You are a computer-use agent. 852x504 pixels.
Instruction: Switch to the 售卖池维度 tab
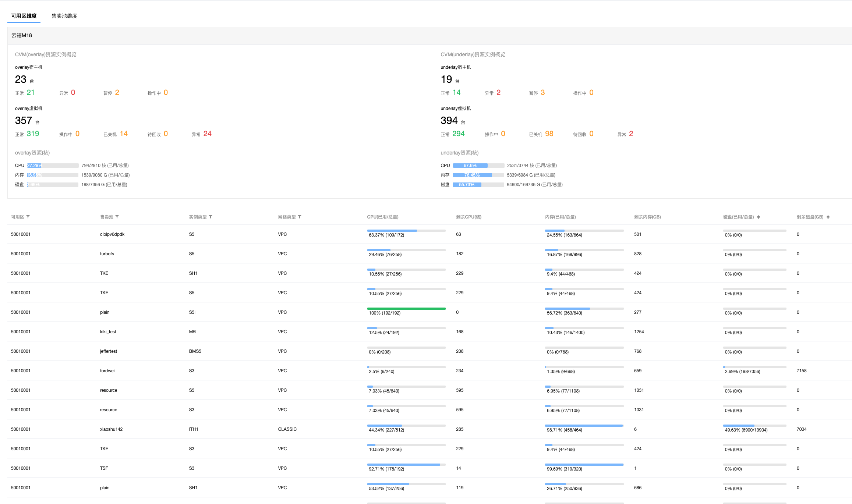pyautogui.click(x=64, y=16)
